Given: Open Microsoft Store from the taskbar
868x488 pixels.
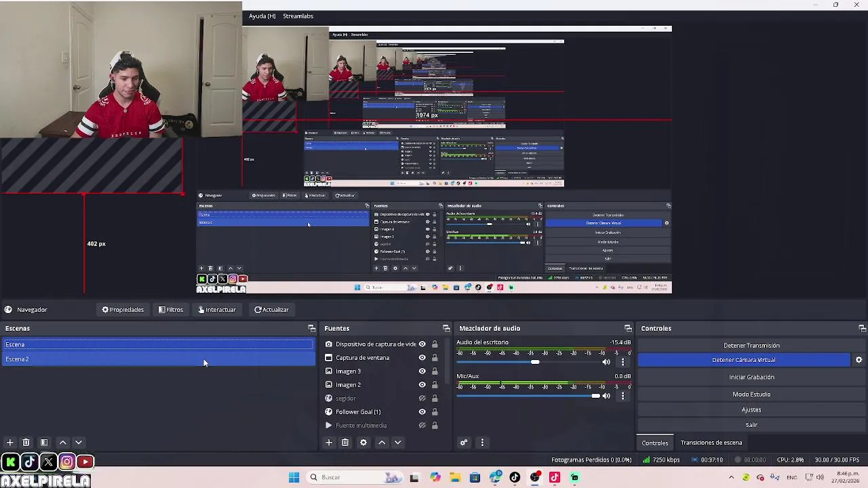Looking at the screenshot, I should pos(475,477).
